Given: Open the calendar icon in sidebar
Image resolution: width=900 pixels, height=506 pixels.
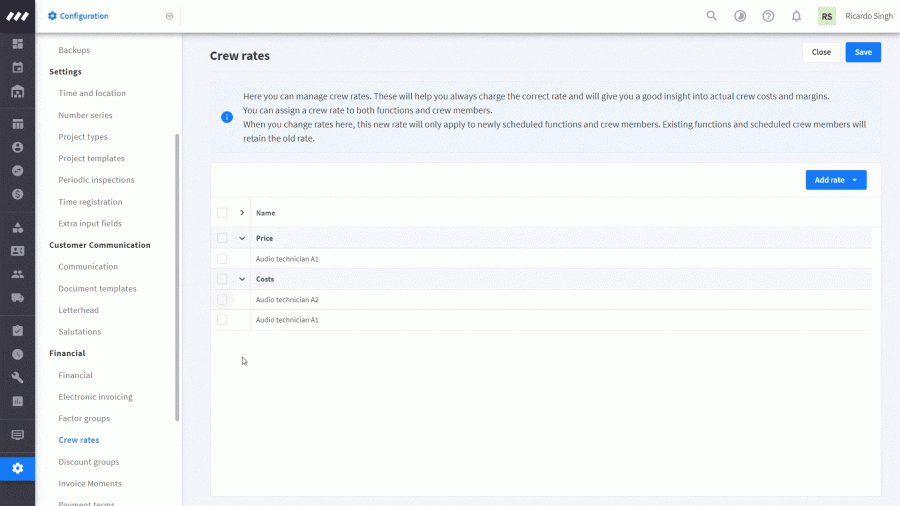Looking at the screenshot, I should click(18, 68).
